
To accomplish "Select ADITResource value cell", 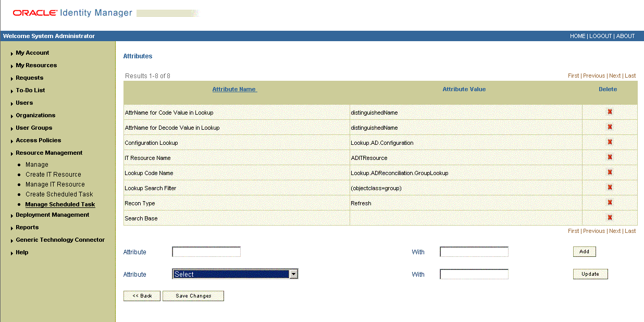I will pyautogui.click(x=466, y=158).
